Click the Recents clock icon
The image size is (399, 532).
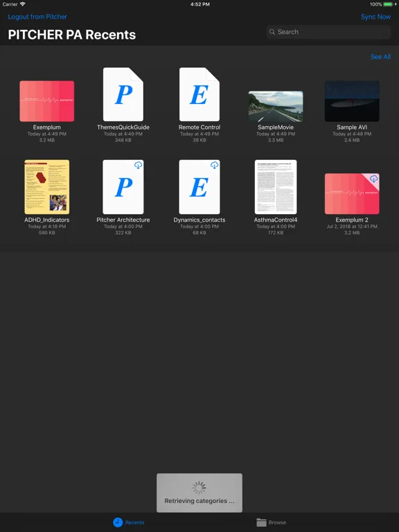pos(118,522)
